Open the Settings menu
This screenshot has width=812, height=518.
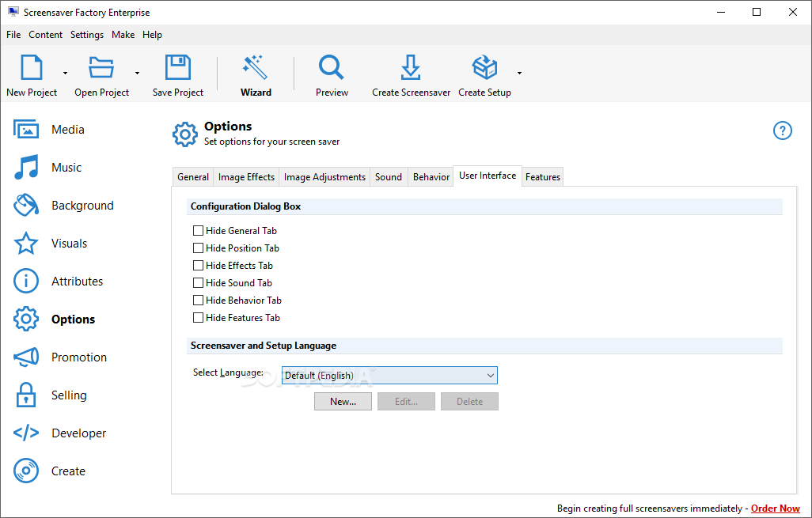[x=87, y=35]
